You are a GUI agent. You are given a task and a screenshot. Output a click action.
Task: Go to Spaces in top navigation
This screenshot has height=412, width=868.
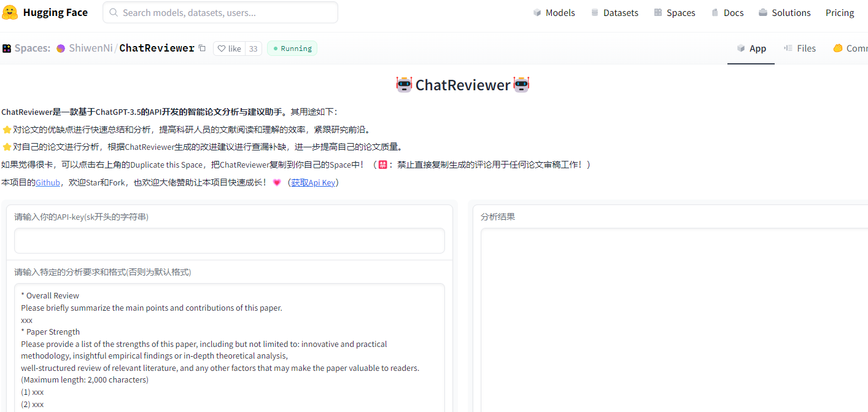pos(675,13)
